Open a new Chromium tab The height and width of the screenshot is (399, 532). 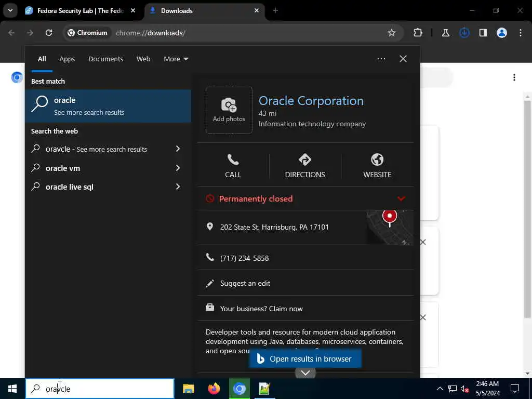pyautogui.click(x=275, y=10)
